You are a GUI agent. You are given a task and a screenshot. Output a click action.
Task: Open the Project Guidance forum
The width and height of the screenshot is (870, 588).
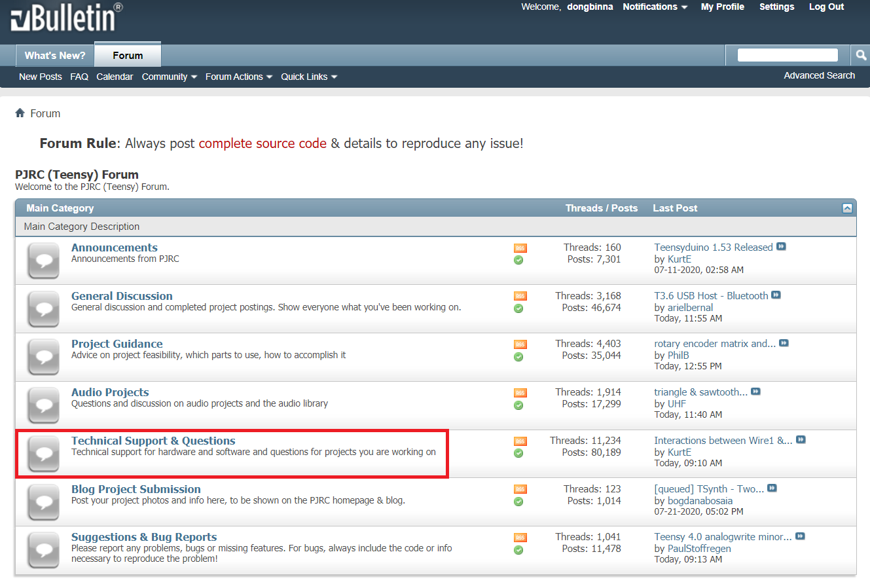(117, 344)
